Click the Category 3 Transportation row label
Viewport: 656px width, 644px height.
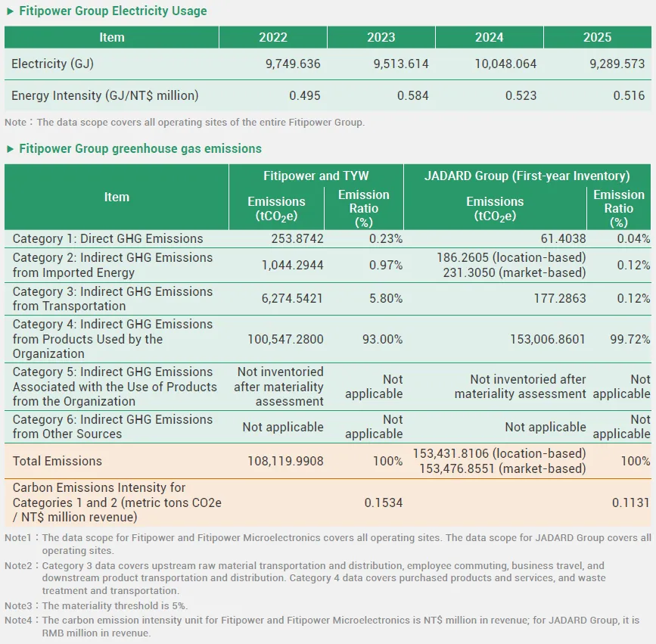[x=113, y=298]
